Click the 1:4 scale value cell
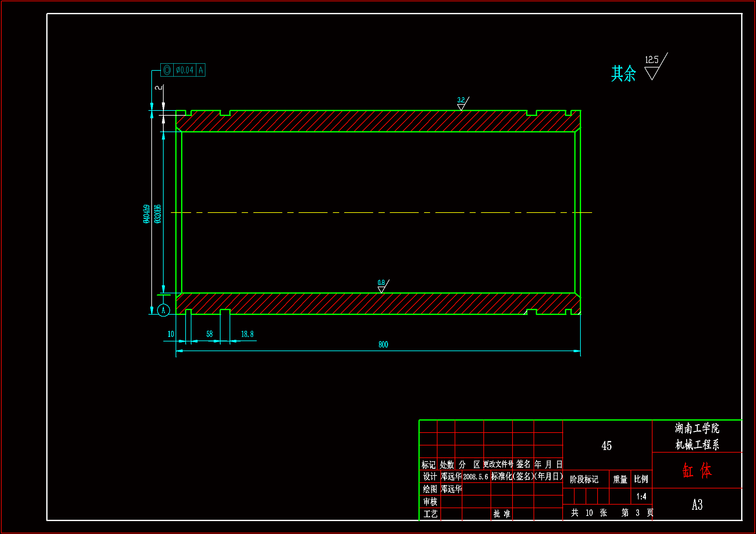Screen dimensions: 756x534 [x=641, y=497]
